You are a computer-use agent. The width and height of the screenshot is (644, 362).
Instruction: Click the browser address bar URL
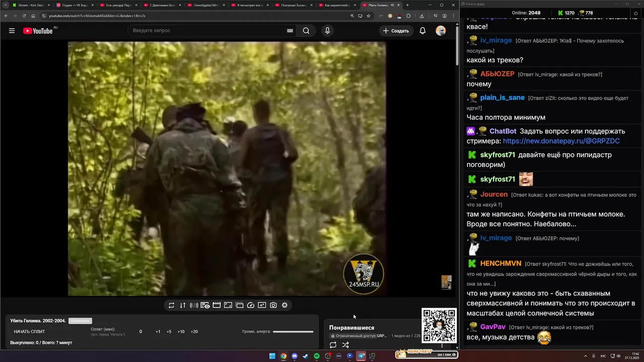tap(97, 16)
